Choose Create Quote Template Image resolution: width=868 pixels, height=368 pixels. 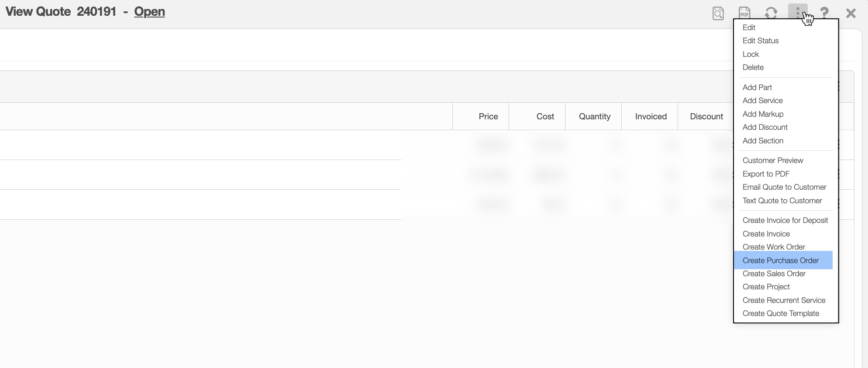[x=781, y=313]
